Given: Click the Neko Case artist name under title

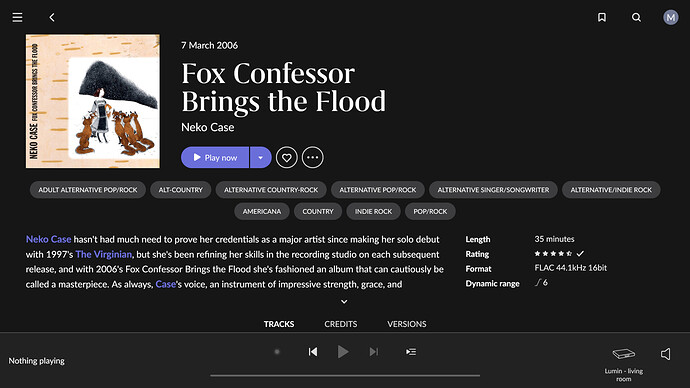Looking at the screenshot, I should click(208, 127).
